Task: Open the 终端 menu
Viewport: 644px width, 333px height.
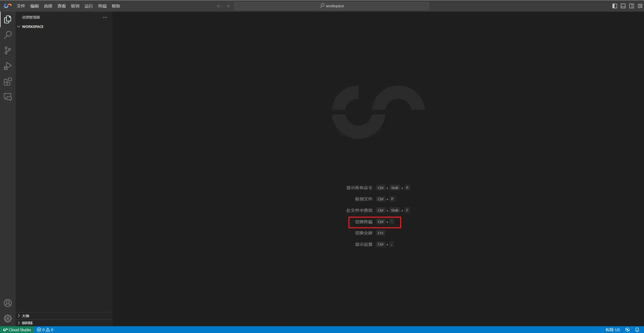Action: (x=102, y=6)
